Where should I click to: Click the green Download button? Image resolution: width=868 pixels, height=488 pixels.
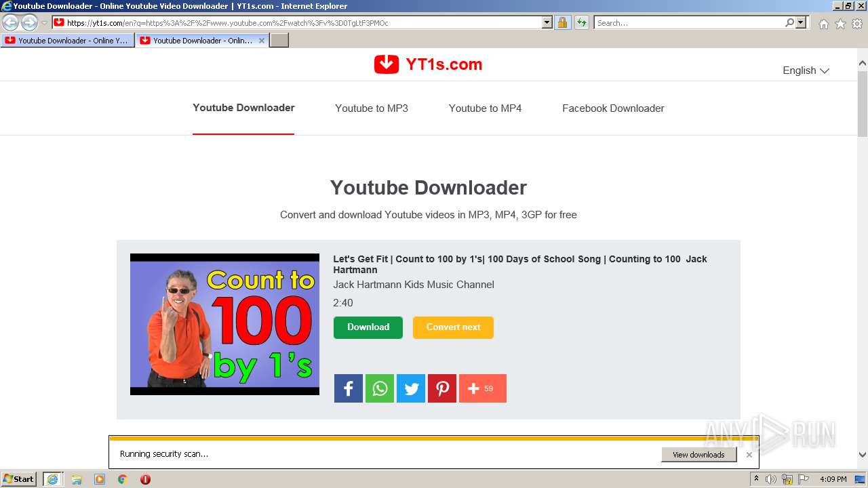(x=368, y=327)
